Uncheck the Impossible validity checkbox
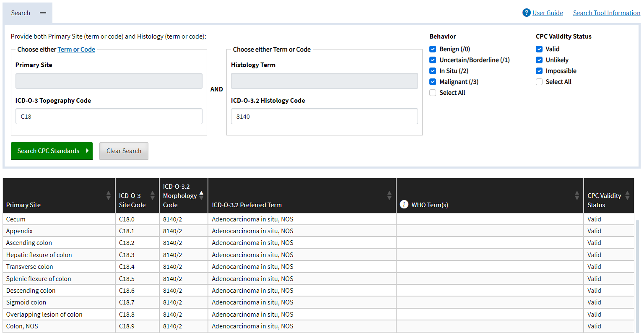Screen dimensions: 644x333 click(x=539, y=71)
